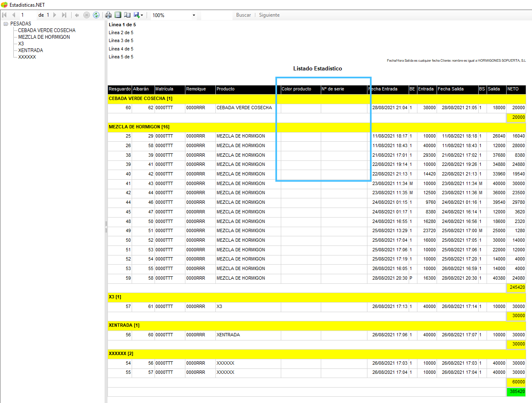Click the NETO column header
The height and width of the screenshot is (403, 532).
[x=516, y=89]
